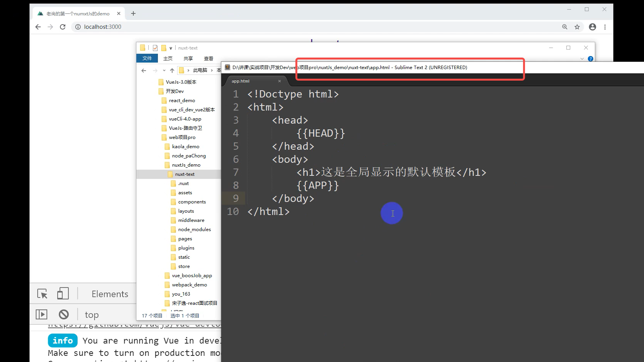Open the 文件 menu in File Explorer

click(147, 58)
